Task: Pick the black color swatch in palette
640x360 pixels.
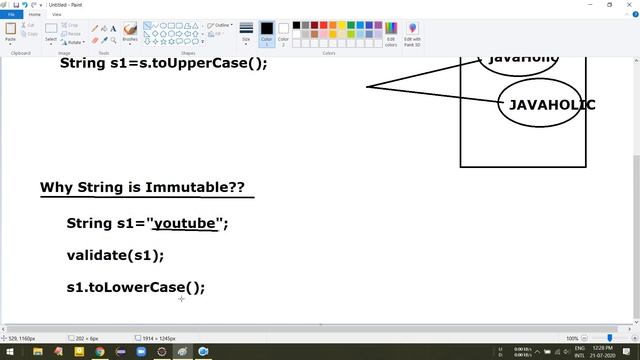Action: pyautogui.click(x=296, y=25)
